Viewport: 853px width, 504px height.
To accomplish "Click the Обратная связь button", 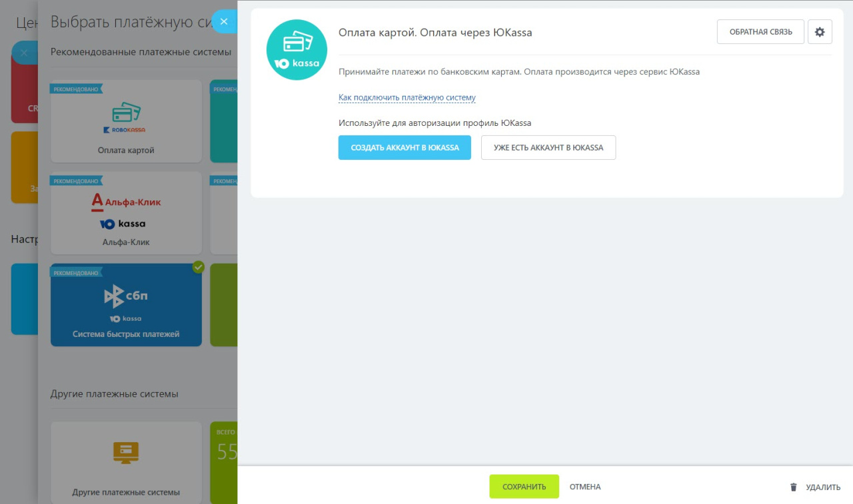I will pos(760,32).
